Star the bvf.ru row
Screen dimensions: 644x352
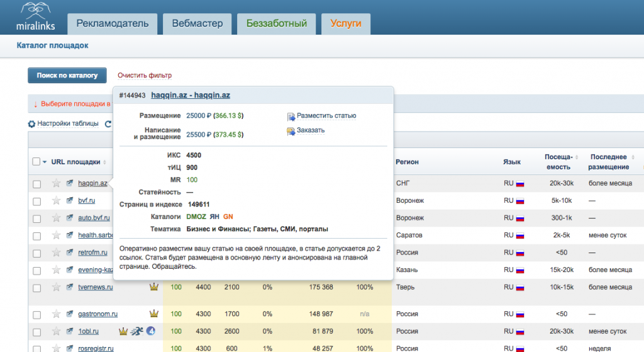pos(56,201)
